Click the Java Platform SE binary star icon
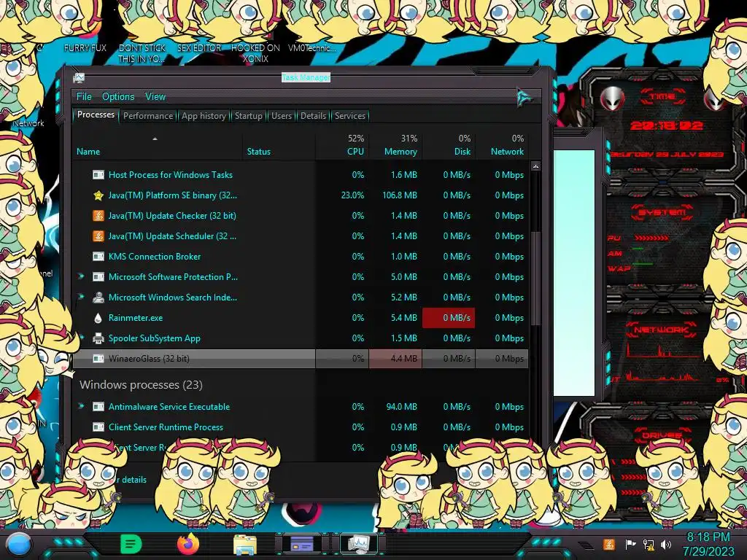This screenshot has height=560, width=747. click(98, 195)
